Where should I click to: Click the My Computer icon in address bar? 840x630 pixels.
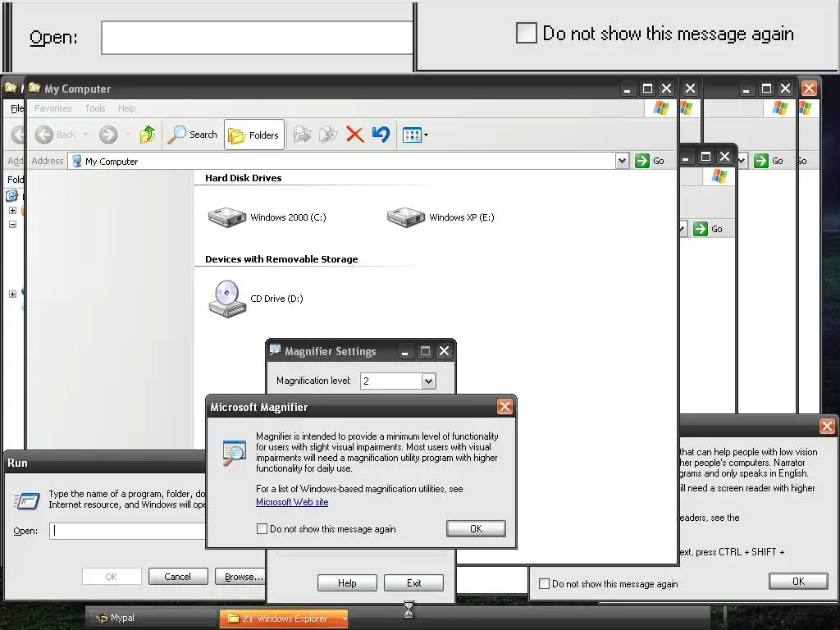pos(76,162)
